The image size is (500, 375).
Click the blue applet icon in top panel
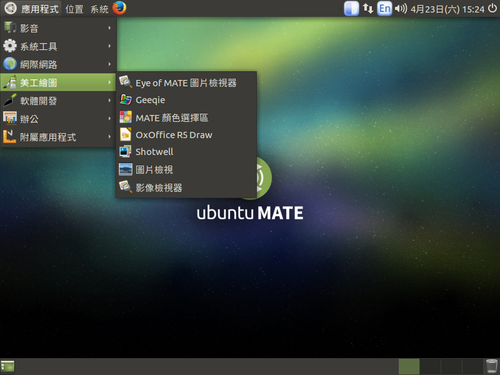pyautogui.click(x=351, y=9)
